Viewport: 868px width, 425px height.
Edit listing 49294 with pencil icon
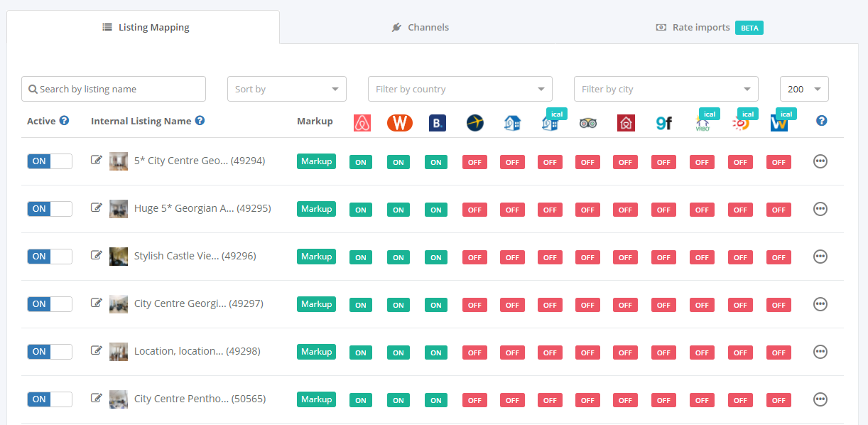point(97,161)
